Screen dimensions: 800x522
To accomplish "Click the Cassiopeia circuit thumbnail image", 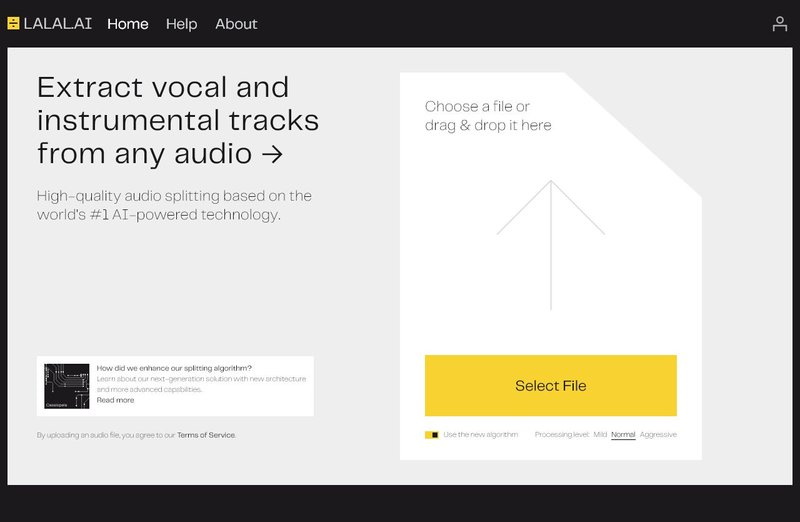I will point(66,386).
